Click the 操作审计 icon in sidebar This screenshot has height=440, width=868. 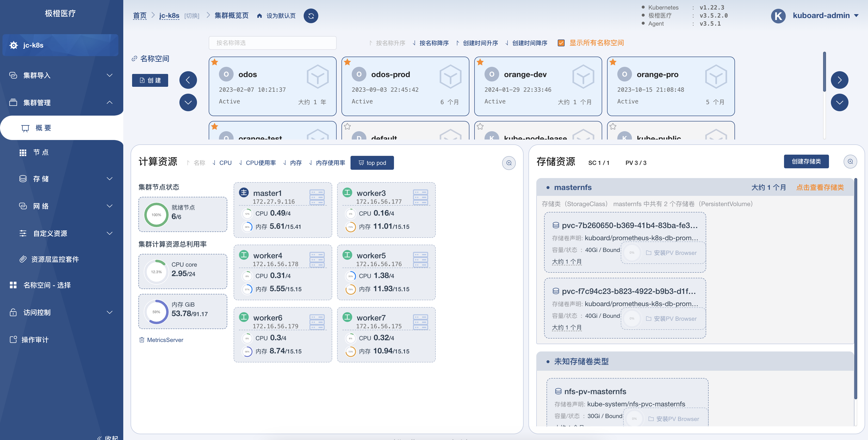pos(13,339)
